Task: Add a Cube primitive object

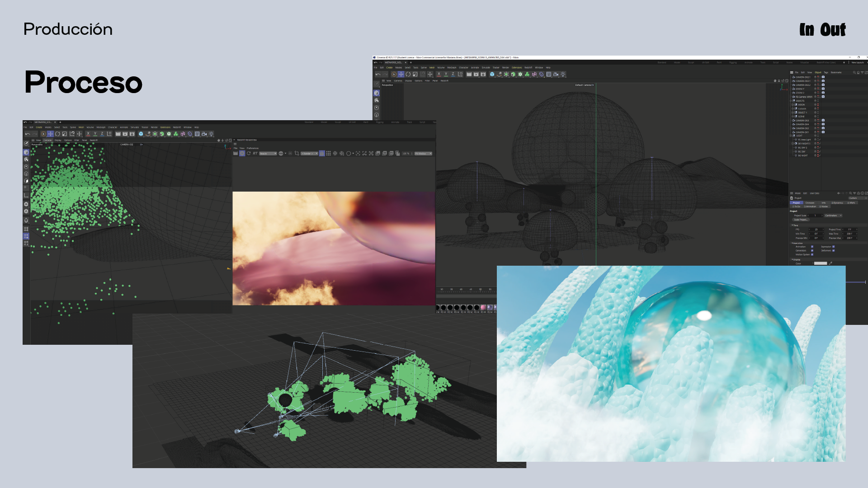Action: (492, 75)
